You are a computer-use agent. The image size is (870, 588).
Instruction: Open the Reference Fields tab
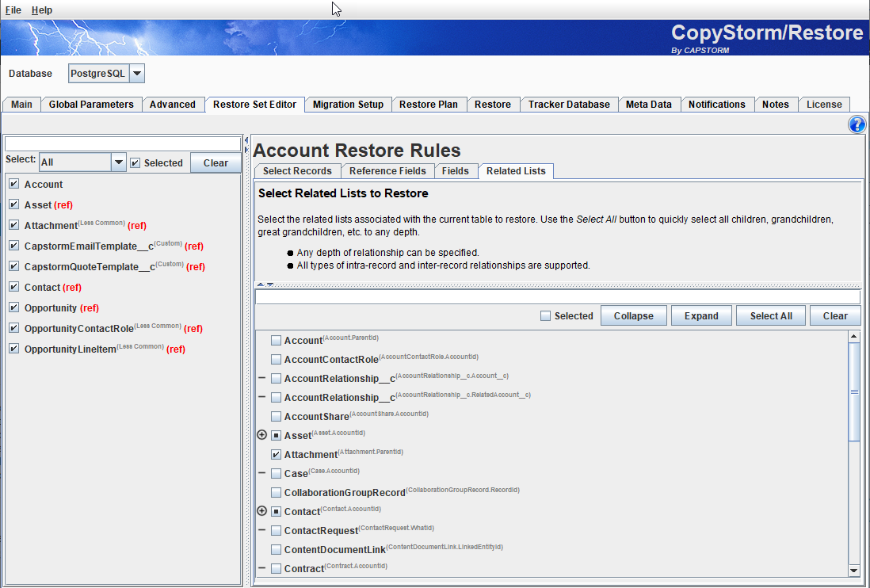387,171
